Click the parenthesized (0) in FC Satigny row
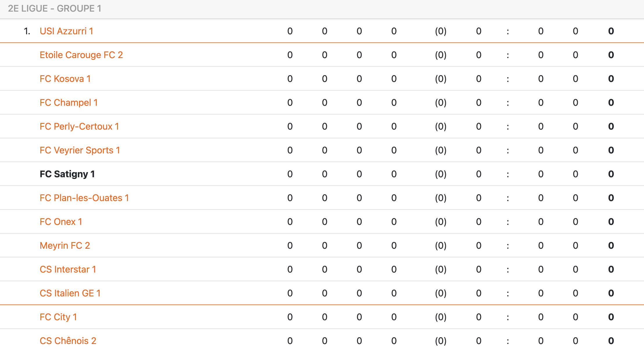 coord(441,174)
